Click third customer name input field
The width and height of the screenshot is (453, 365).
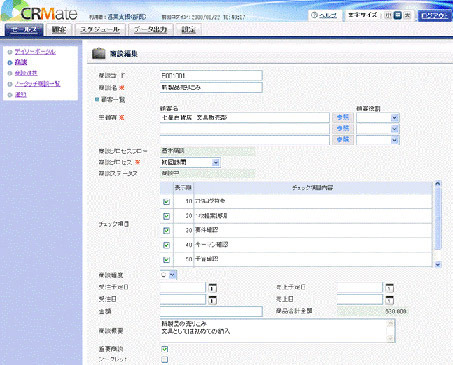(x=245, y=140)
